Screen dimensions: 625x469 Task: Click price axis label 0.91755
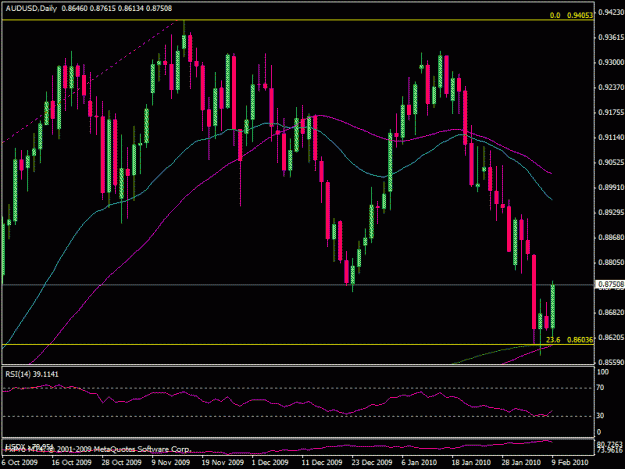point(611,112)
